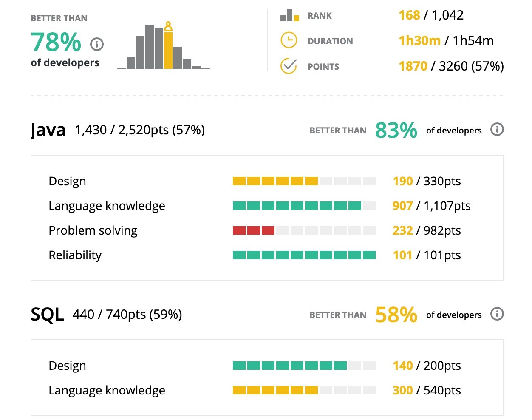Click the person marker atop the histogram

(168, 26)
